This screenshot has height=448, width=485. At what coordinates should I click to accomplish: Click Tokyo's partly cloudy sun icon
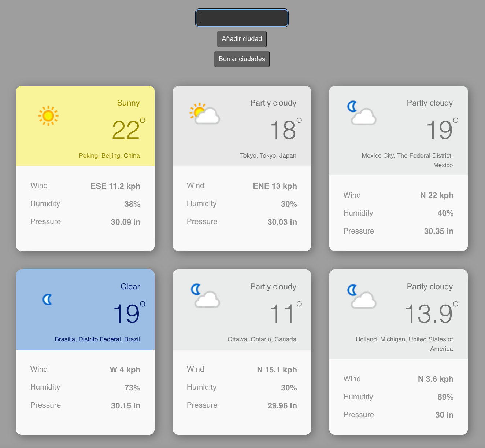point(204,114)
